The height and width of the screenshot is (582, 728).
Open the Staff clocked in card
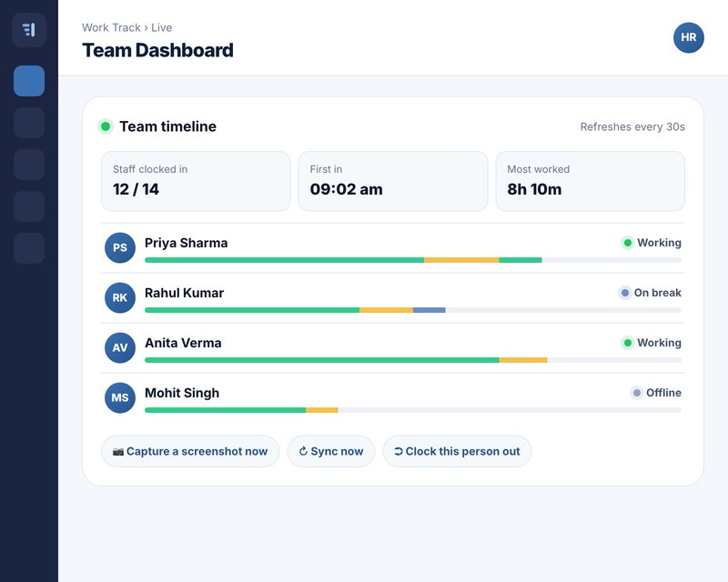point(196,181)
